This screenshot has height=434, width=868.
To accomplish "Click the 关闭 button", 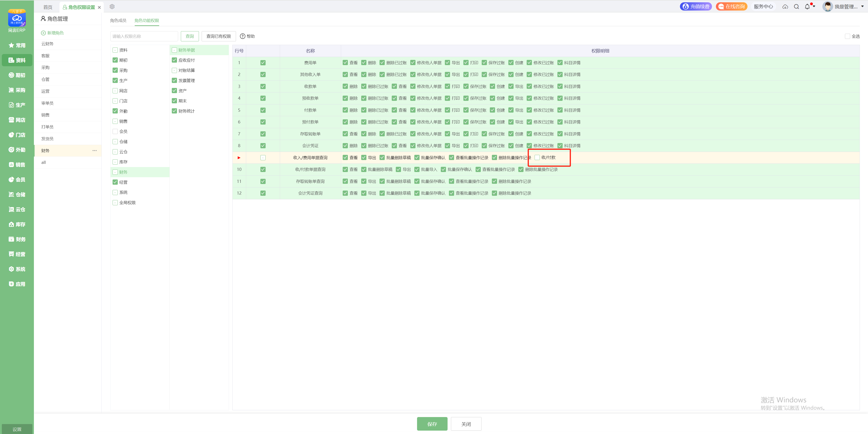I will point(466,424).
